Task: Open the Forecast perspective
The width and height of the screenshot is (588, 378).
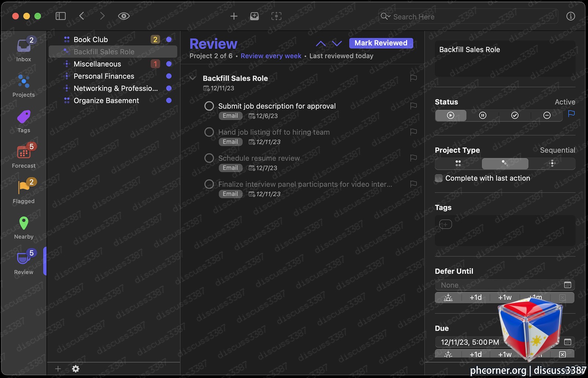Action: coord(24,156)
